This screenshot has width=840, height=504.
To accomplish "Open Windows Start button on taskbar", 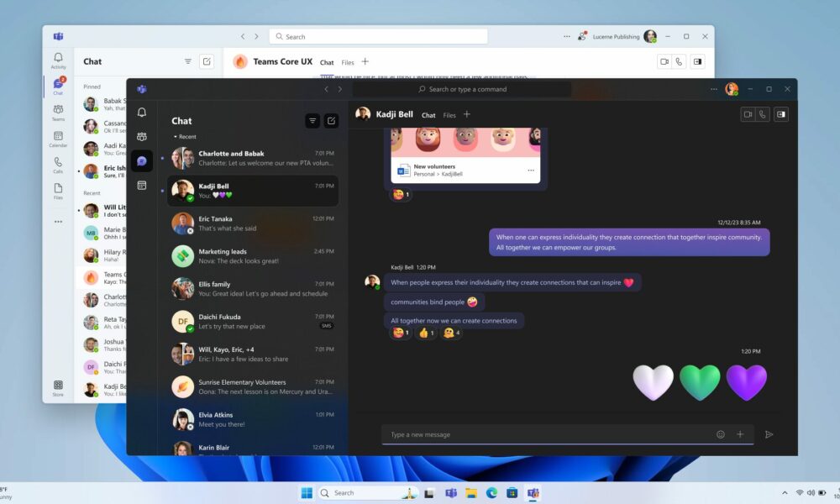I will point(307,493).
